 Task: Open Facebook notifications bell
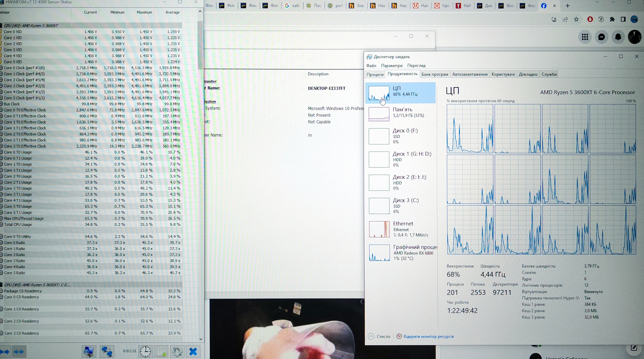tap(618, 37)
